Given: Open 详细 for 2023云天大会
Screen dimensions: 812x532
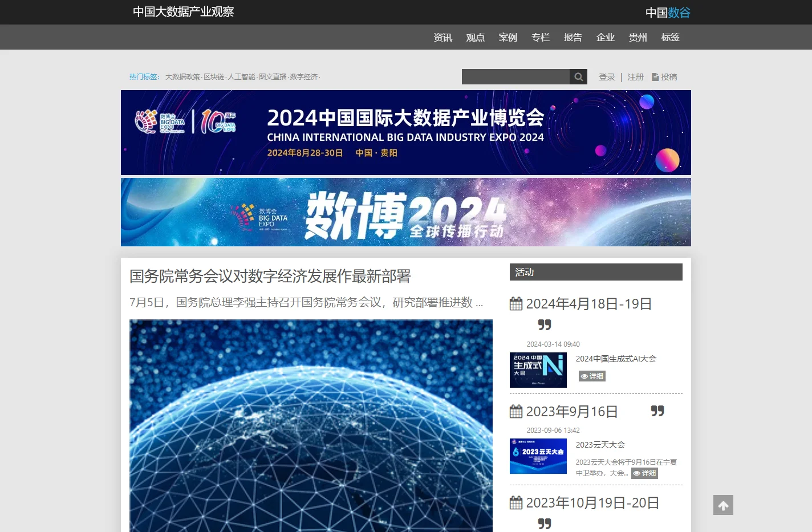Looking at the screenshot, I should pyautogui.click(x=645, y=473).
